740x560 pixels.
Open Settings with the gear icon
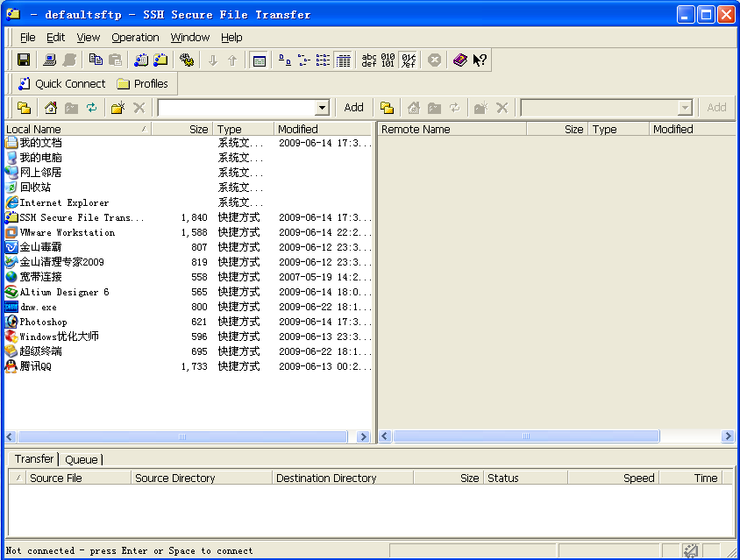pos(186,60)
